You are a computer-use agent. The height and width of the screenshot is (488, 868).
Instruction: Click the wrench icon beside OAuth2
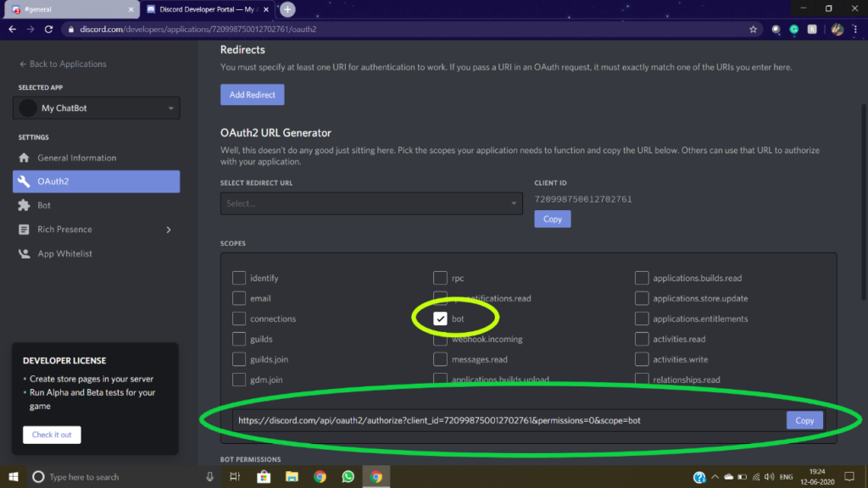[24, 181]
